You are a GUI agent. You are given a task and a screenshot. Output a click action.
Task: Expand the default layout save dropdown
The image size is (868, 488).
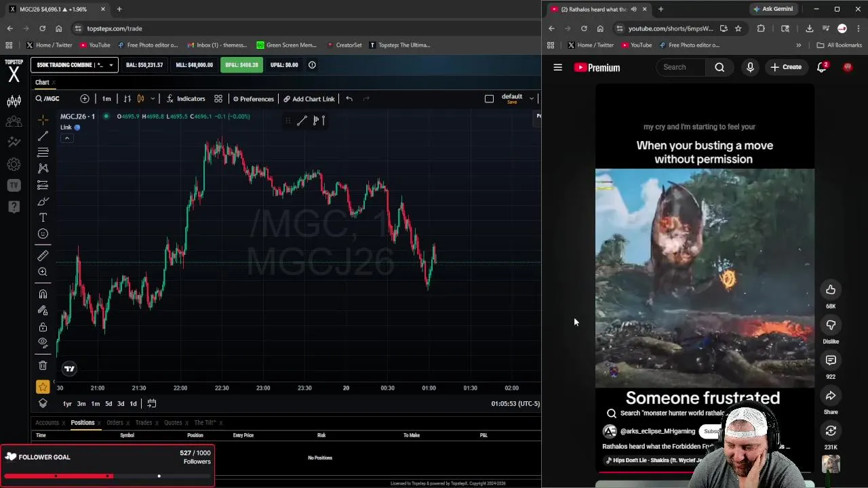[x=532, y=99]
